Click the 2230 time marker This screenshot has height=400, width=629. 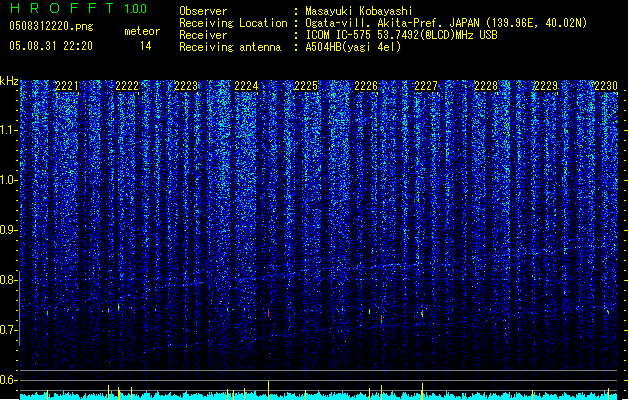click(x=606, y=86)
